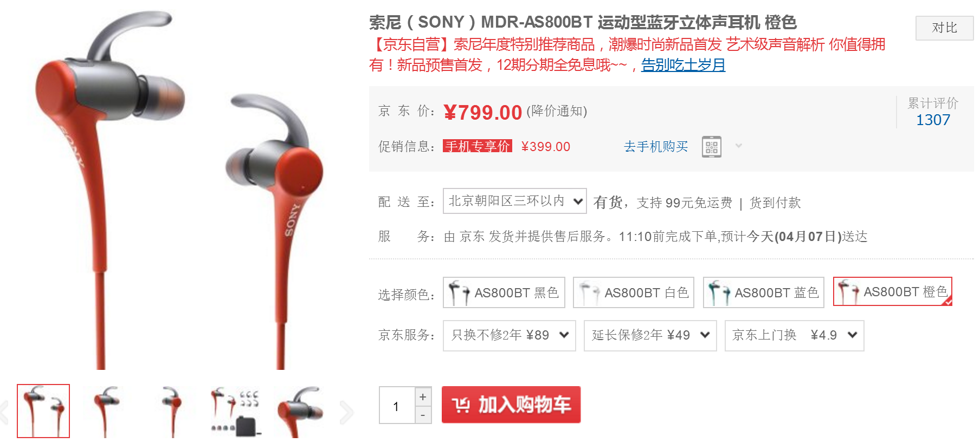Open the 北京朝阳区三环以内 delivery dropdown
The height and width of the screenshot is (443, 980).
515,201
